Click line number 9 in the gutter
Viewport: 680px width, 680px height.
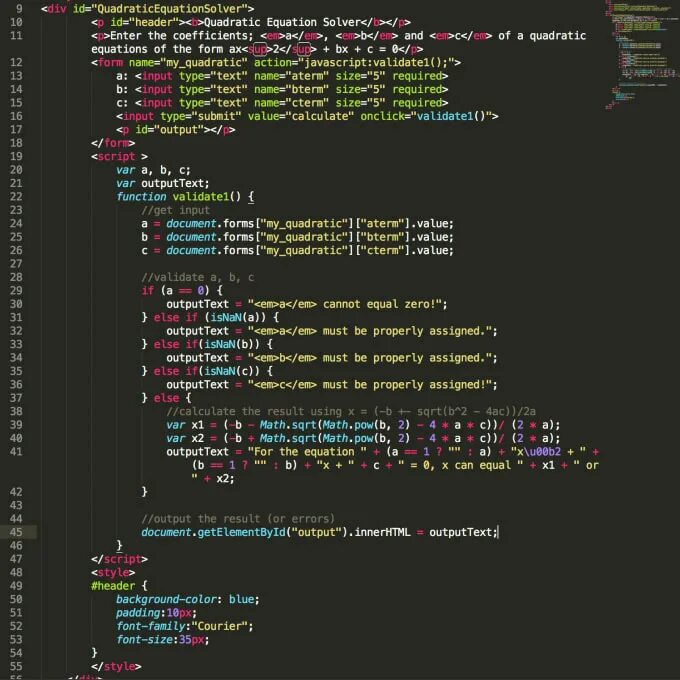[19, 9]
